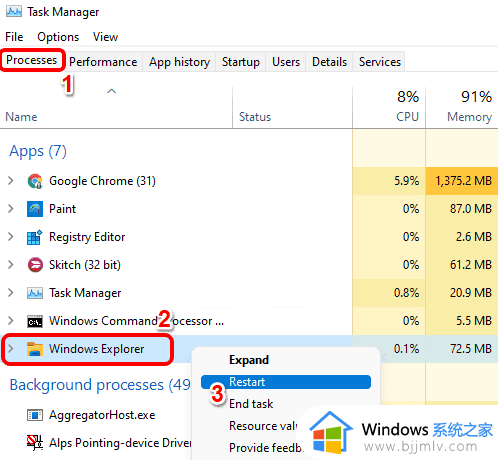This screenshot has width=498, height=460.
Task: Click the Background processes group heading
Action: (100, 385)
